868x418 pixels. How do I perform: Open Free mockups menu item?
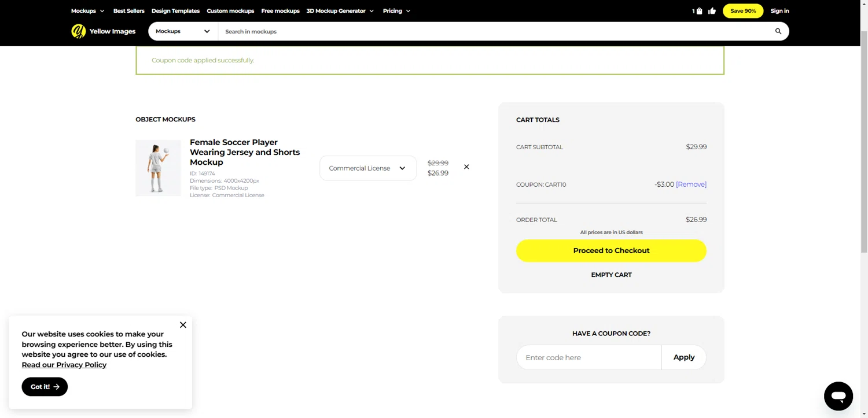tap(280, 11)
